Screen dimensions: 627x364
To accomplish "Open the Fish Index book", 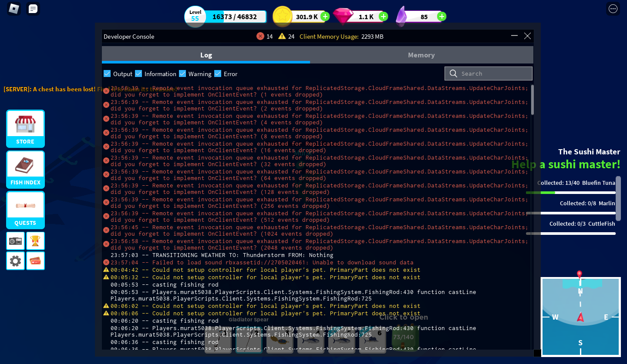I will point(25,170).
